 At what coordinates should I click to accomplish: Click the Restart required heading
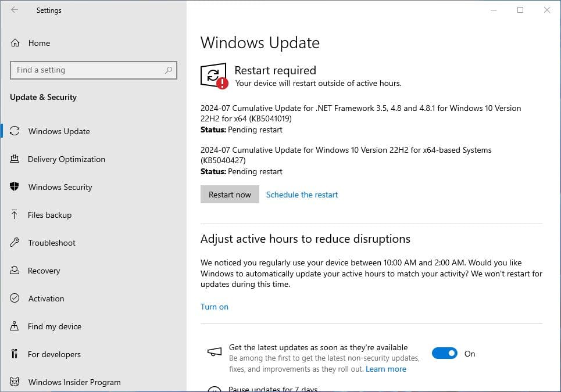pos(275,70)
